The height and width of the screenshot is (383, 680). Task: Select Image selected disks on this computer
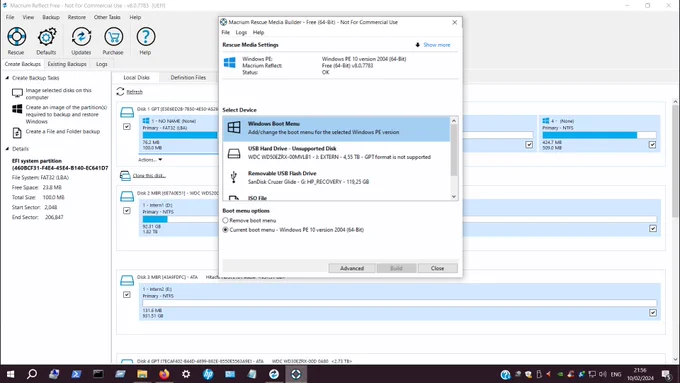[x=59, y=94]
